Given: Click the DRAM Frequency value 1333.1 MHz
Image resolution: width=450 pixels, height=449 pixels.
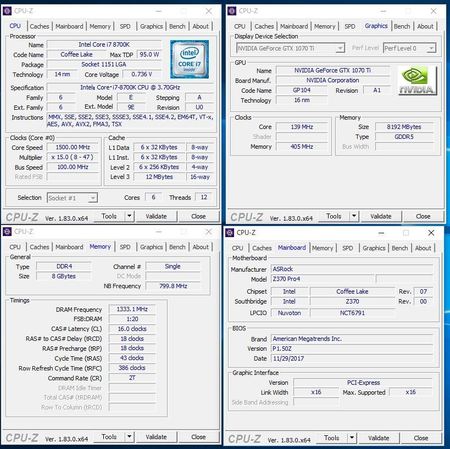Looking at the screenshot, I should (x=132, y=309).
